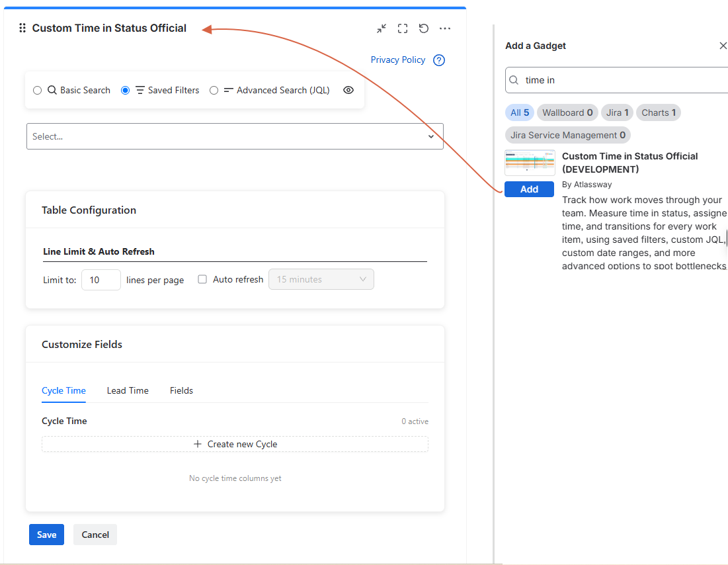The image size is (728, 565).
Task: Click the '0 active' cycle count text
Action: click(415, 421)
